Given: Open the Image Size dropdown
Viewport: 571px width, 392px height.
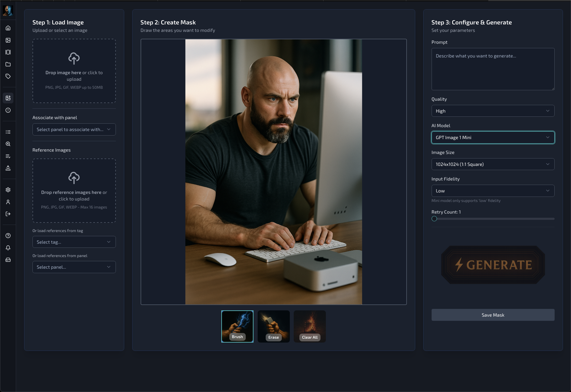Looking at the screenshot, I should [x=493, y=164].
